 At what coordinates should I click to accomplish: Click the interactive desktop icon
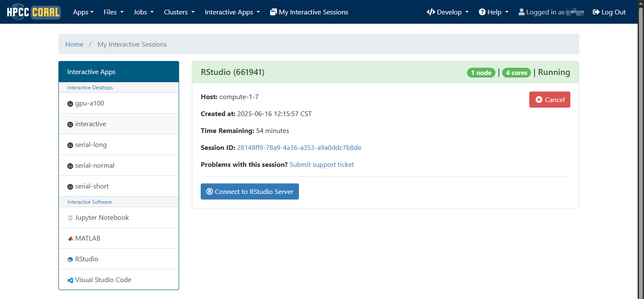click(70, 124)
